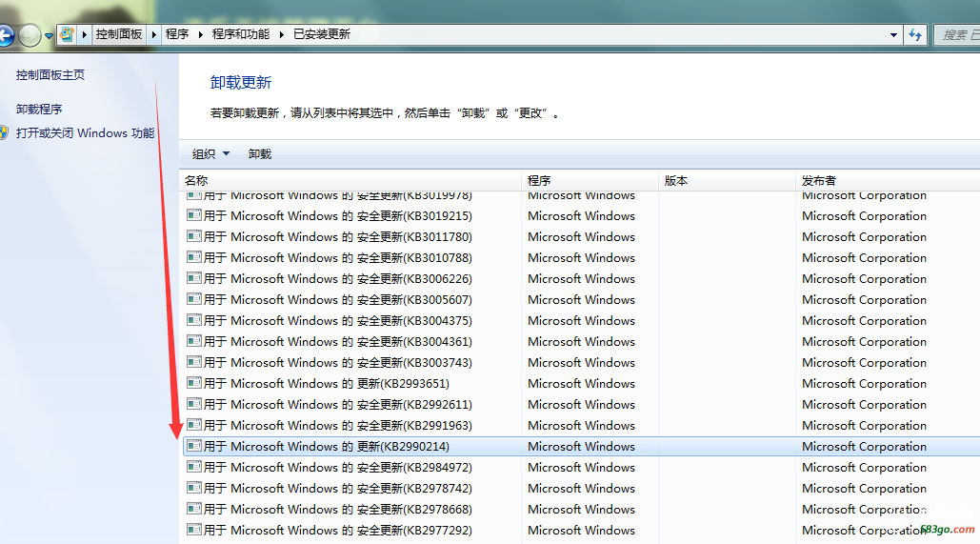Click update icon beside KB2991963
The height and width of the screenshot is (544, 980).
(x=193, y=425)
